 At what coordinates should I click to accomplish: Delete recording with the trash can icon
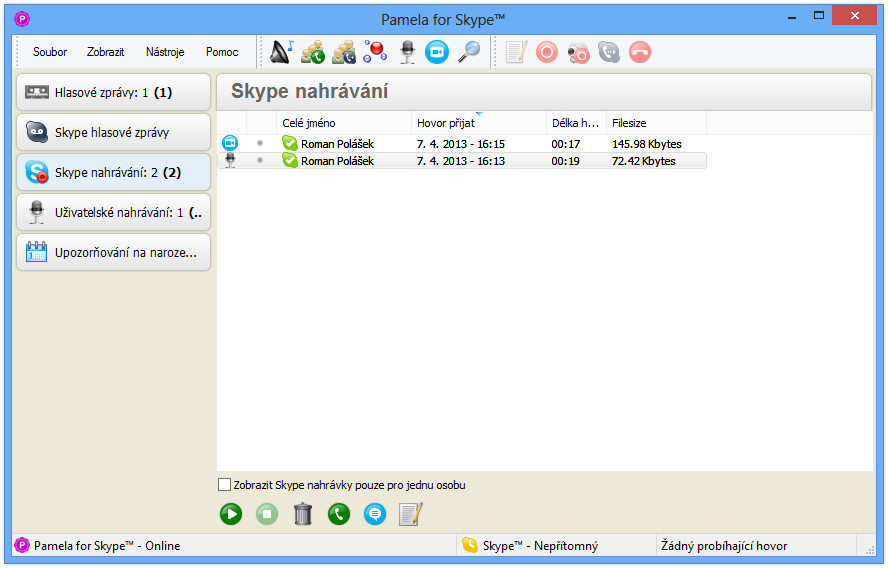303,514
